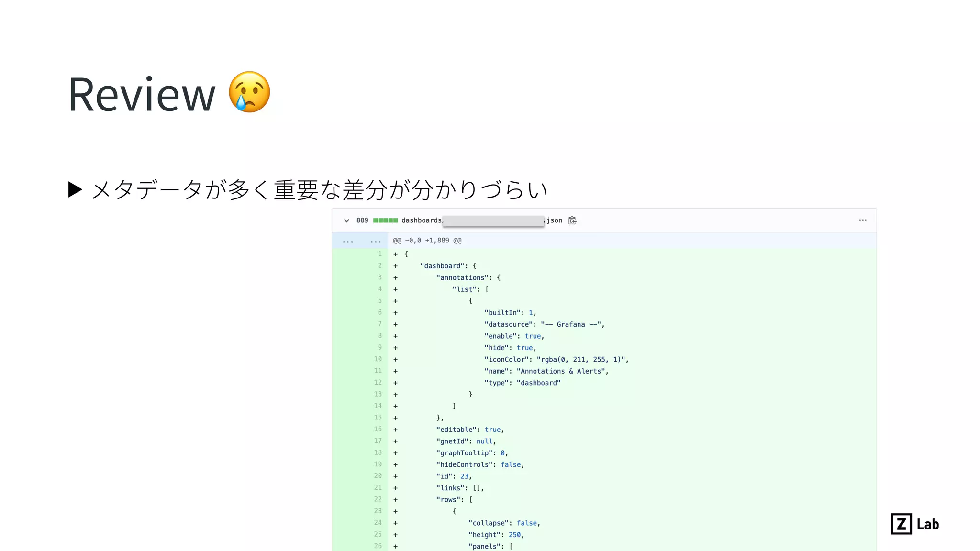The image size is (980, 551).
Task: Select the "graphTooltip": 0 code line
Action: point(472,453)
